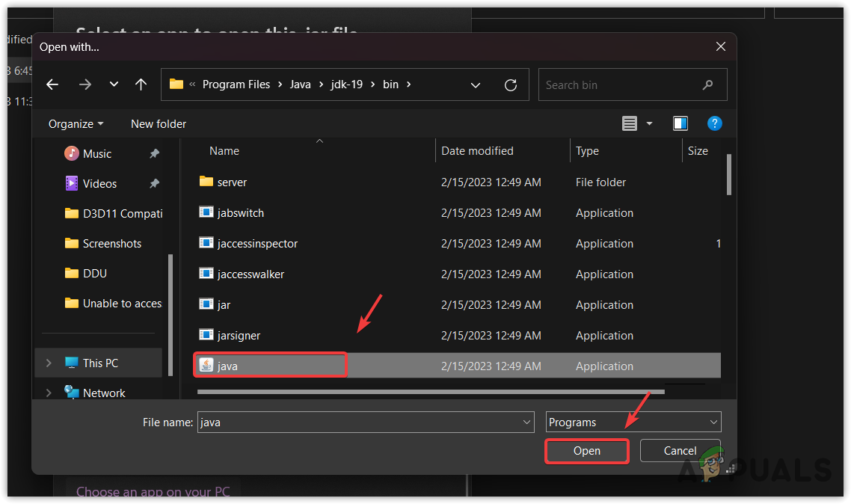Select the jabswitch application

pos(239,212)
